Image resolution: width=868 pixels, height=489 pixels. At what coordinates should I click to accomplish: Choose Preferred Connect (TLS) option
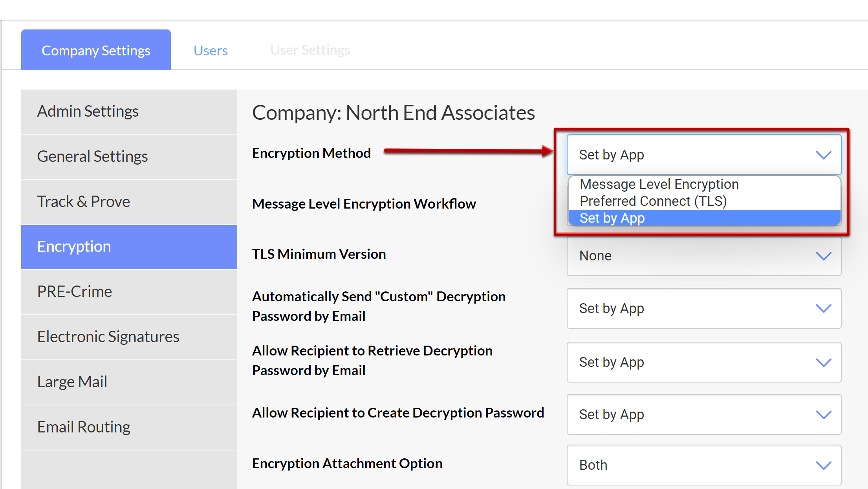click(653, 201)
